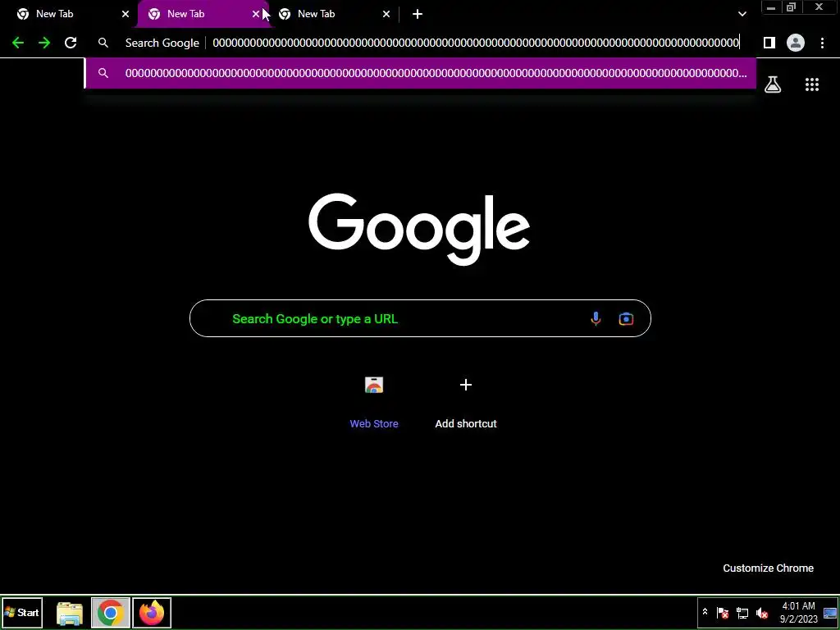The width and height of the screenshot is (840, 630).
Task: Minimize the Chrome window
Action: (771, 7)
